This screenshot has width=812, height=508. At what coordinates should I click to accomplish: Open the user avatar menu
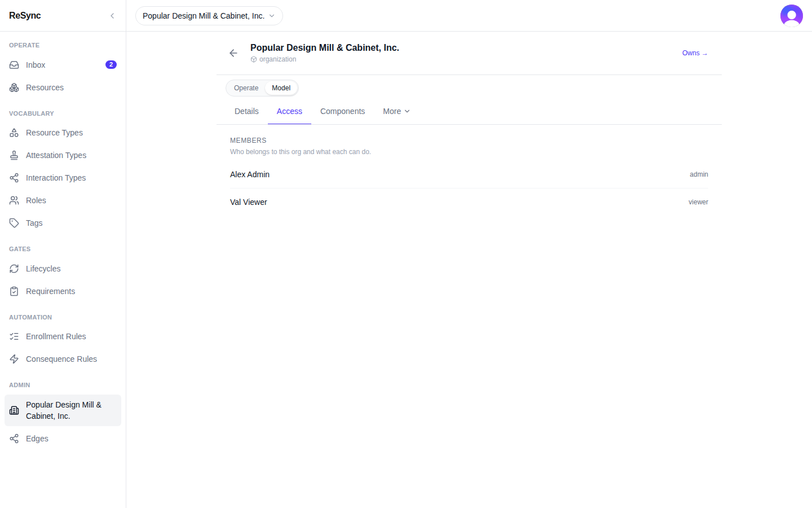click(792, 16)
